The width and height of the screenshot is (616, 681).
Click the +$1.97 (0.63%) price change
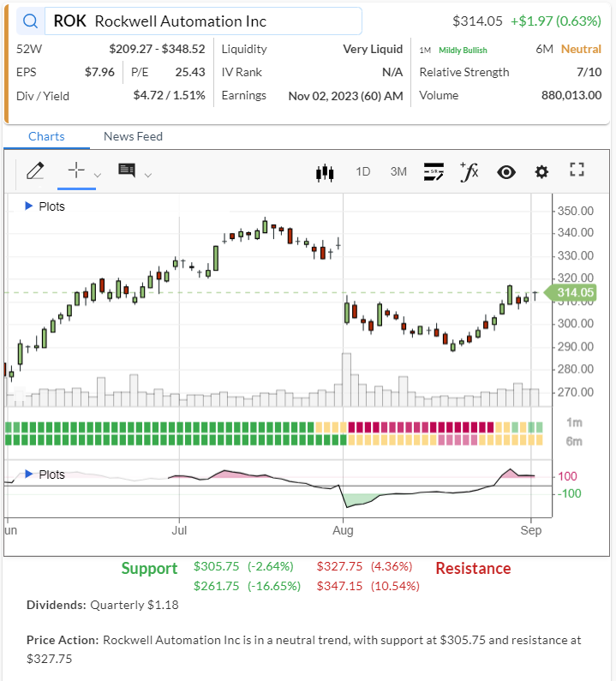[556, 21]
